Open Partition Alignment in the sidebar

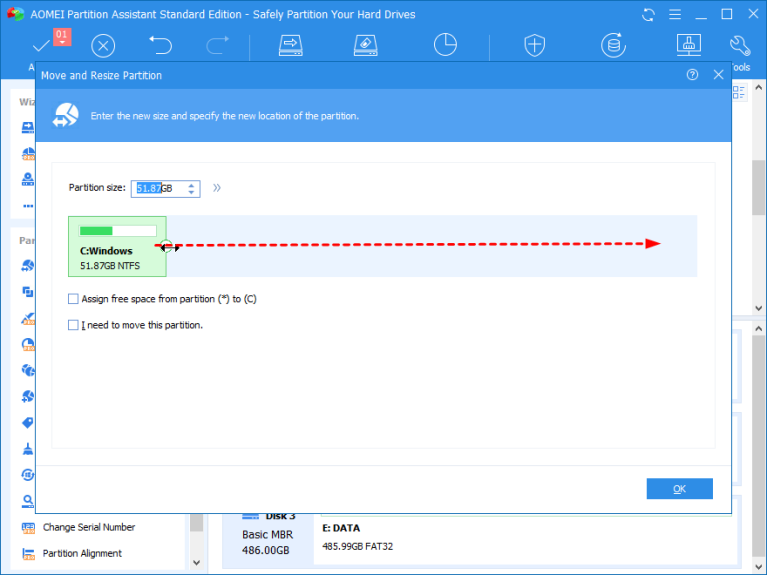[82, 553]
